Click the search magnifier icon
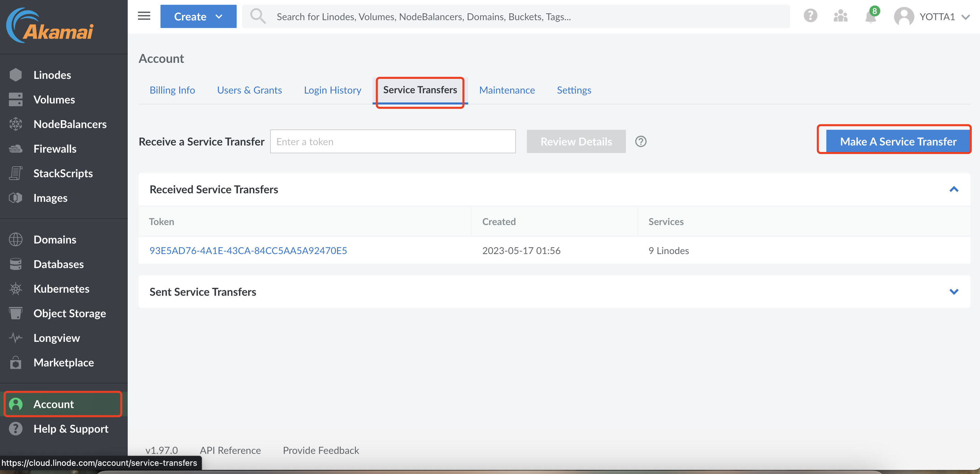 click(257, 16)
